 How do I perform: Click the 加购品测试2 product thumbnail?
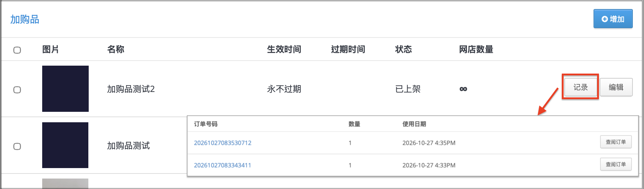[65, 89]
